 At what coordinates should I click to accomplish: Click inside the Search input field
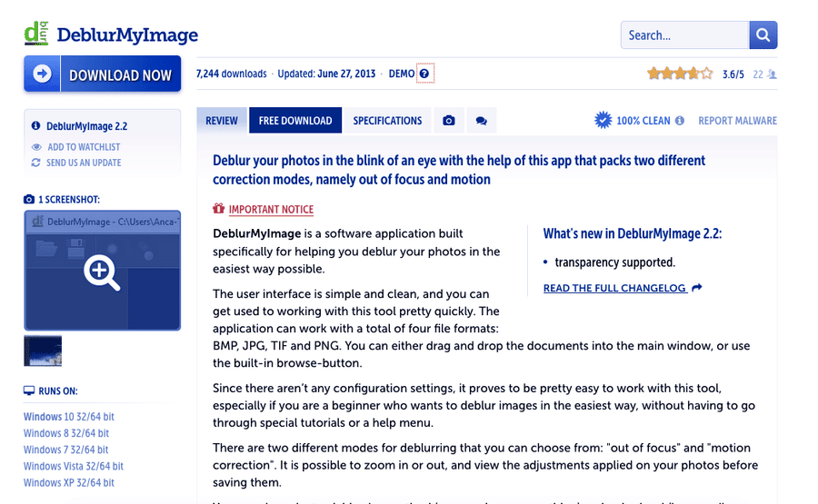[685, 35]
